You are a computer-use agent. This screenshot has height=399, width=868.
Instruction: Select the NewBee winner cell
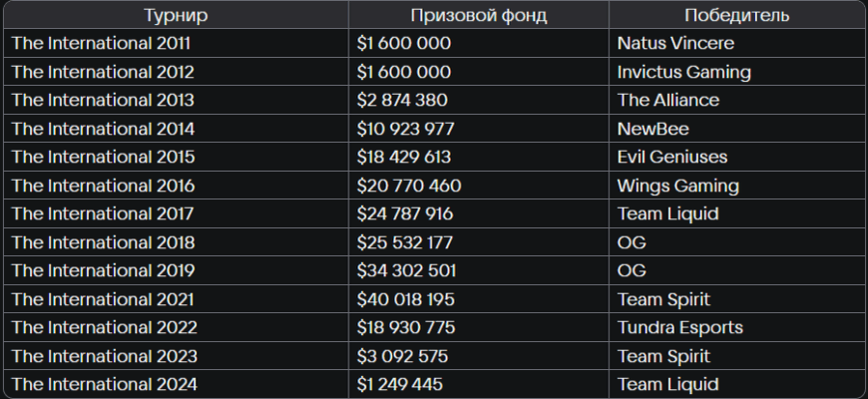point(652,129)
